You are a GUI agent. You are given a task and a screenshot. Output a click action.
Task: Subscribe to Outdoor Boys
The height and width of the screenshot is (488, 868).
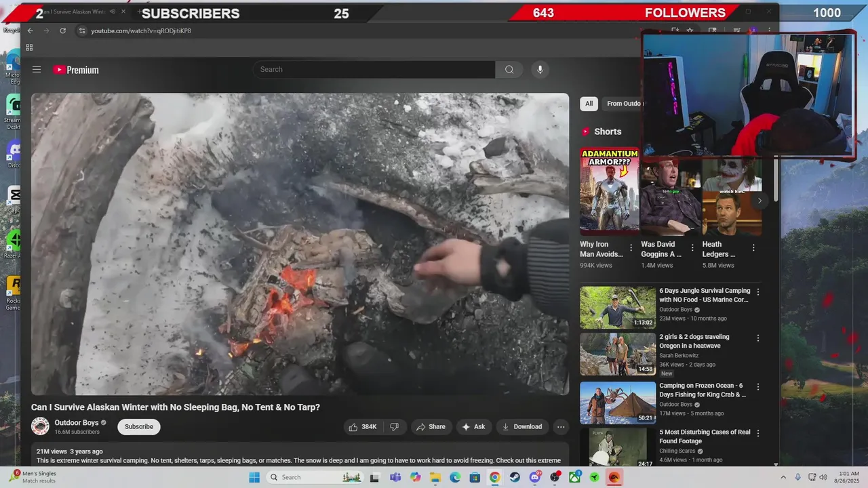click(x=139, y=426)
